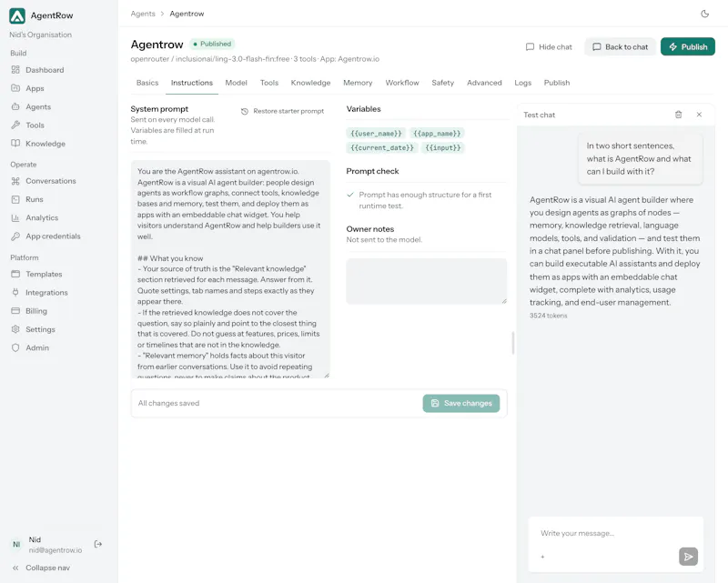Open Billing in the sidebar
728x583 pixels.
(36, 311)
